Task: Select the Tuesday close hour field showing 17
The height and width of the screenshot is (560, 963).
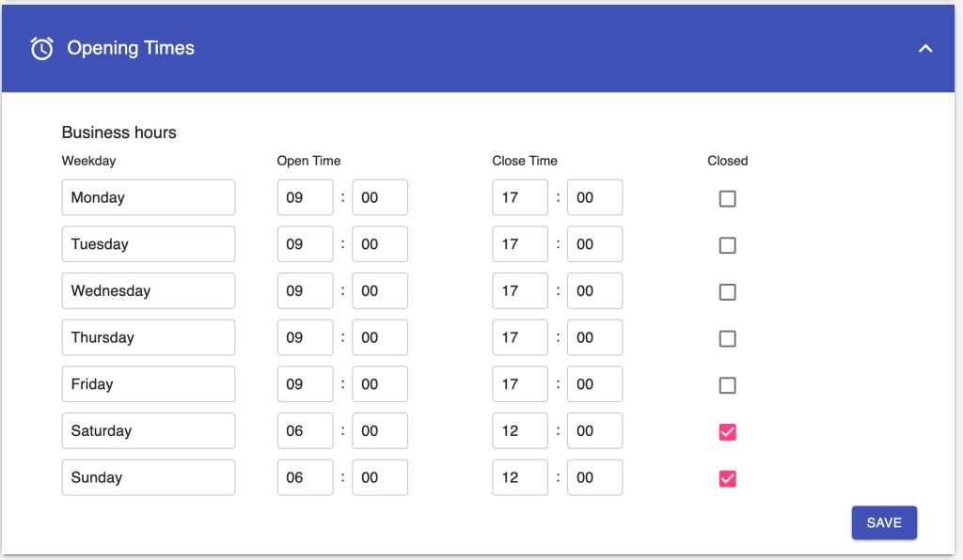Action: click(519, 244)
